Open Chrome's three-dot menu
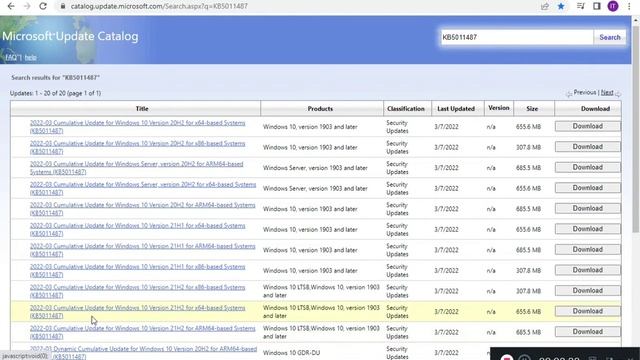Screen dimensions: 640x360 tap(629, 6)
